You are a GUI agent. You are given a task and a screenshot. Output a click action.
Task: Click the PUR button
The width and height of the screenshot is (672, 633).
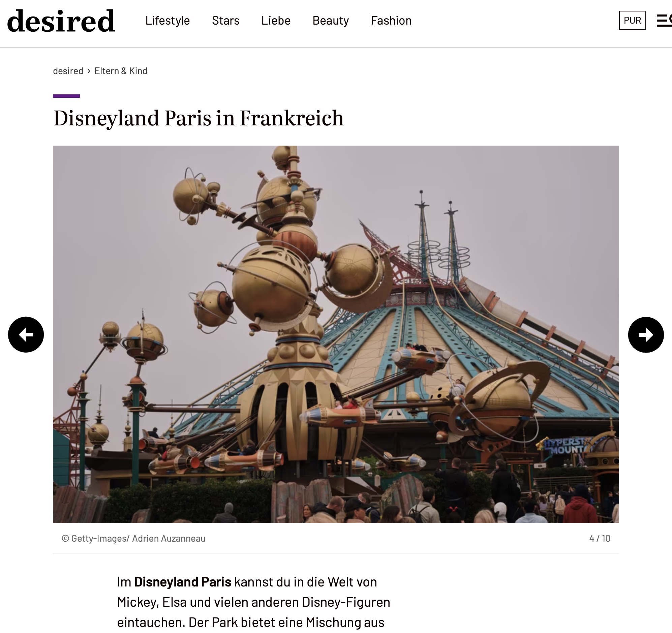(x=633, y=20)
